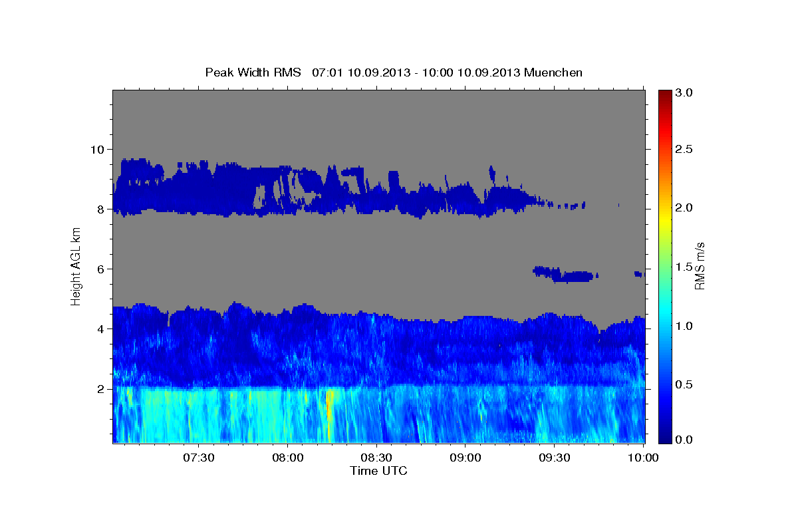Click the colorbar value 0.5
The image size is (798, 532).
pos(685,384)
